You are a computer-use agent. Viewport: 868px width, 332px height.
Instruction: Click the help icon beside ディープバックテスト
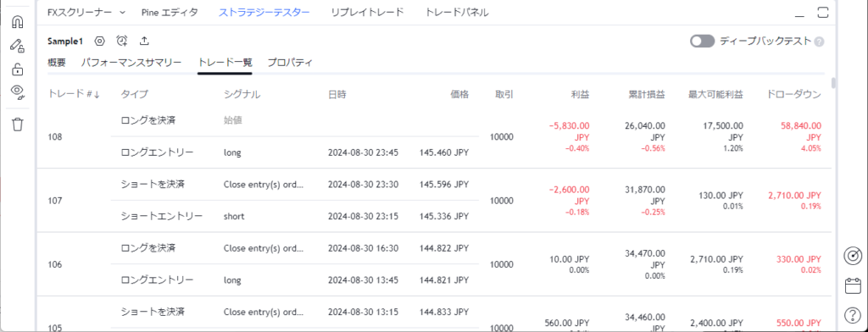pos(820,41)
